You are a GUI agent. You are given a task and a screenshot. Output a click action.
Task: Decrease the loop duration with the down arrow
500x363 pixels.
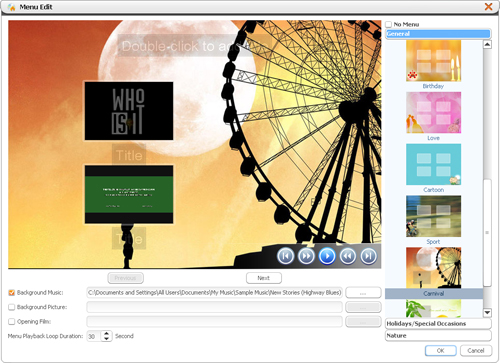point(106,339)
